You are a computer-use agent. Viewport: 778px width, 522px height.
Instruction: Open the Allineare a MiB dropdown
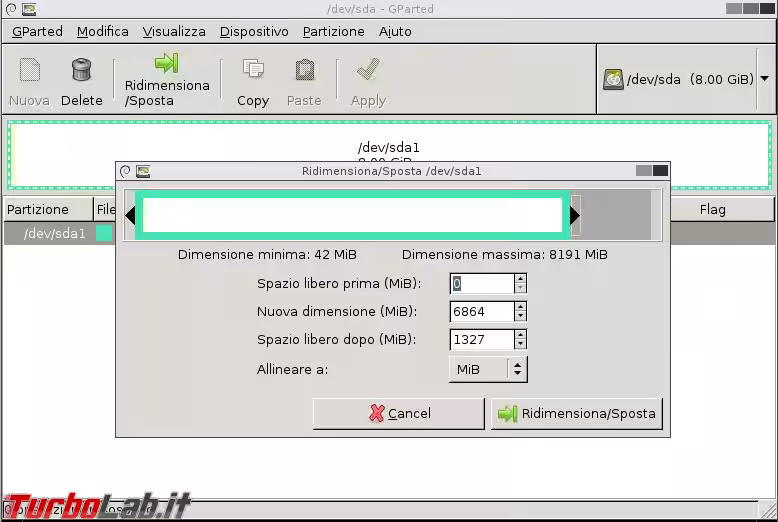point(487,369)
